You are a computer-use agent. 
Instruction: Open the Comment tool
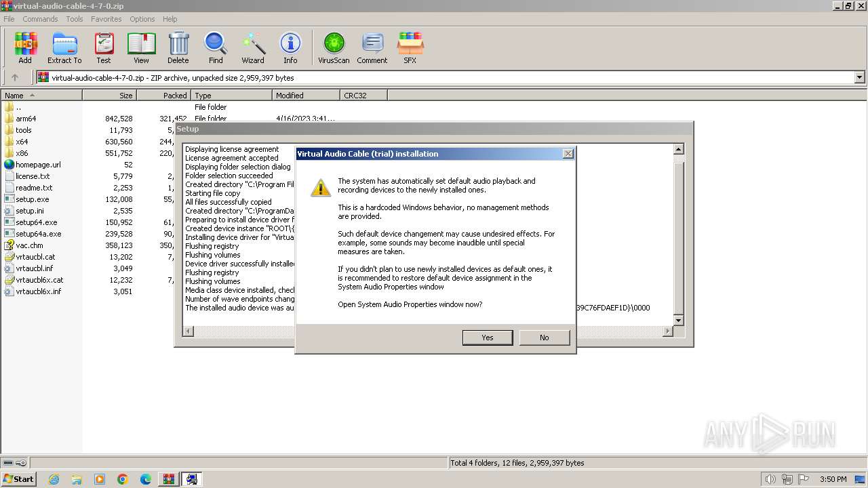[x=372, y=48]
